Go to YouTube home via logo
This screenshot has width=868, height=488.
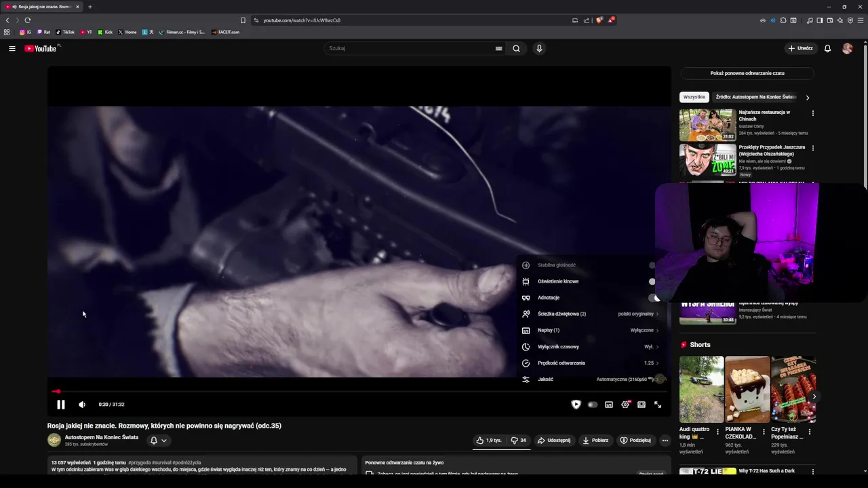(x=41, y=48)
